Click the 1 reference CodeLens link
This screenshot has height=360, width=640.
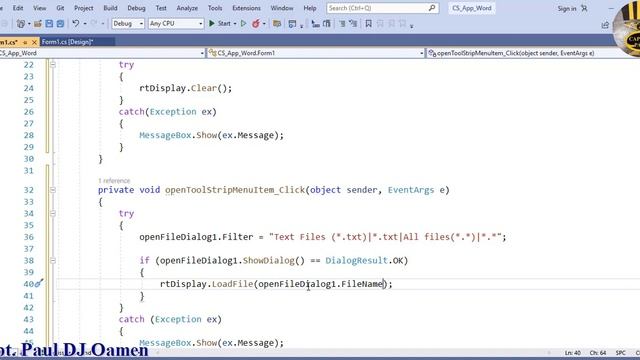point(114,180)
